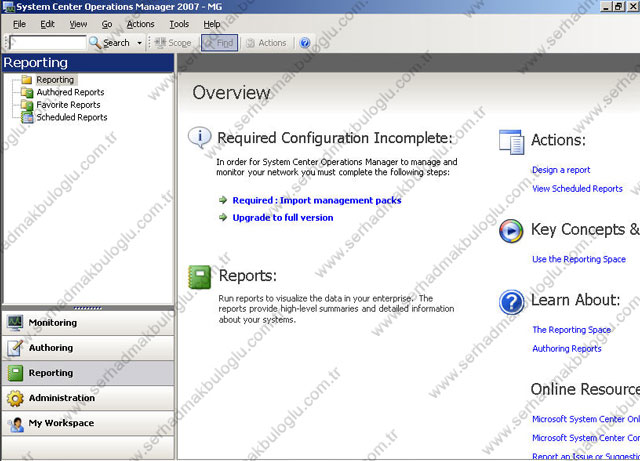Switch to Administration workspace
Image resolution: width=640 pixels, height=461 pixels.
[88, 398]
